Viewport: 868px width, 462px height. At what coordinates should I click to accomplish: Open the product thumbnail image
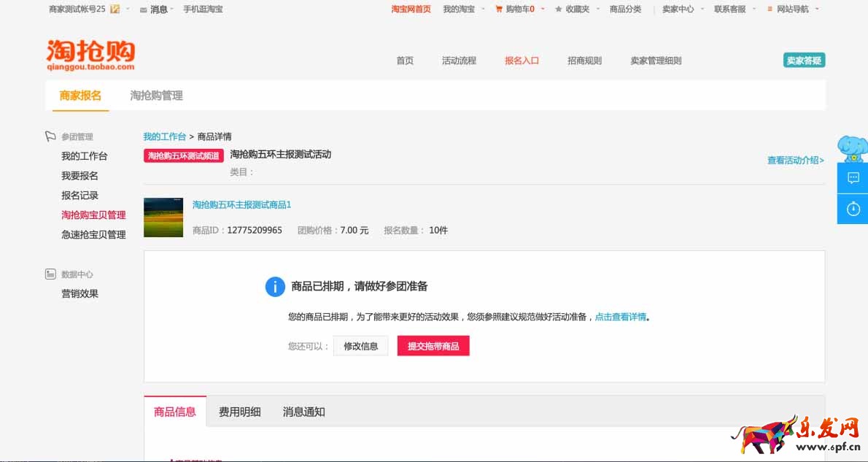[163, 217]
